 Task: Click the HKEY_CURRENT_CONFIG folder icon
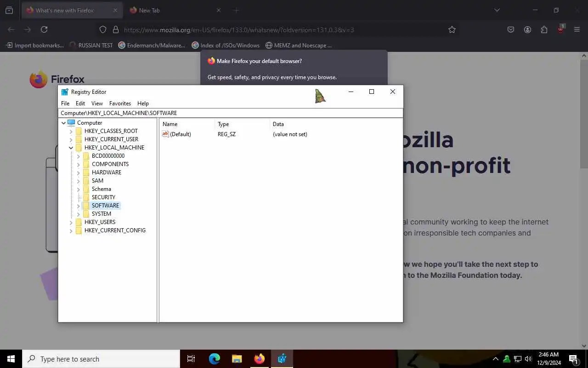coord(79,230)
